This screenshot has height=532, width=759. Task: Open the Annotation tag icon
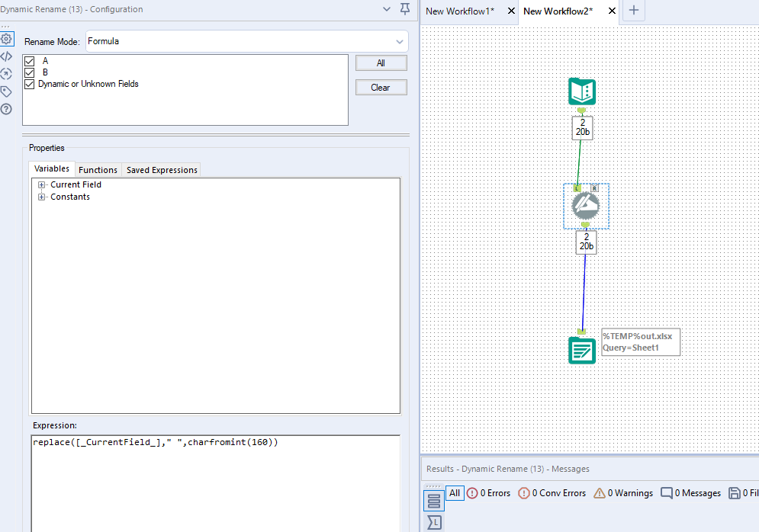coord(6,91)
